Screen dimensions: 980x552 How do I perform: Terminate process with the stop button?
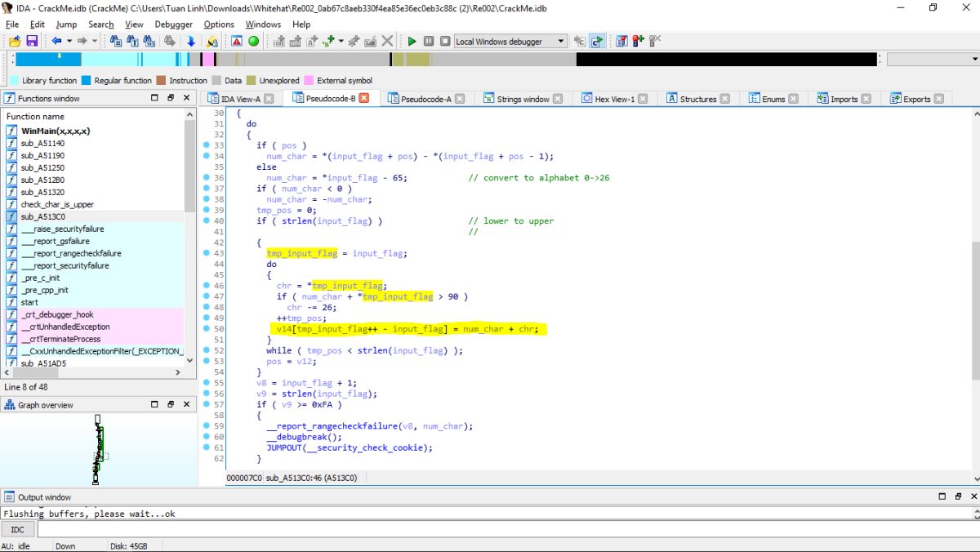445,41
